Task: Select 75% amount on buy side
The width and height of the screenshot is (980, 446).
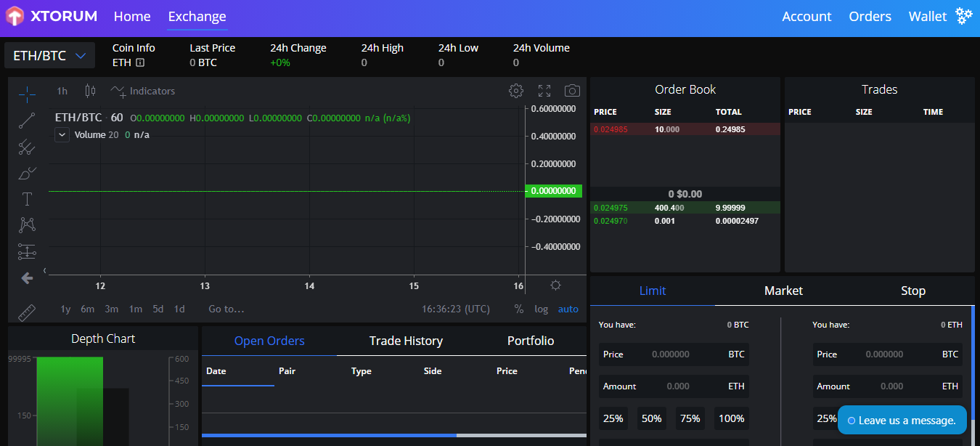Action: click(690, 418)
